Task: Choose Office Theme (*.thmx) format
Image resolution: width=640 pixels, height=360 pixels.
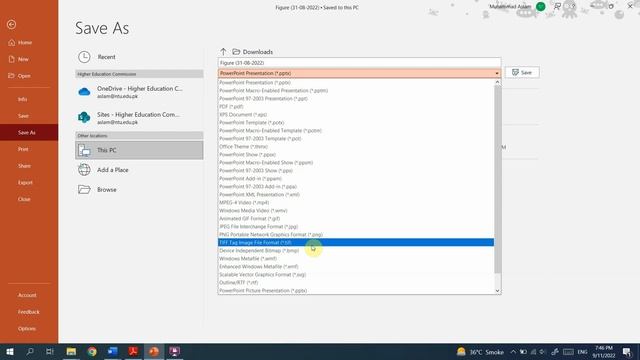Action: click(356, 147)
